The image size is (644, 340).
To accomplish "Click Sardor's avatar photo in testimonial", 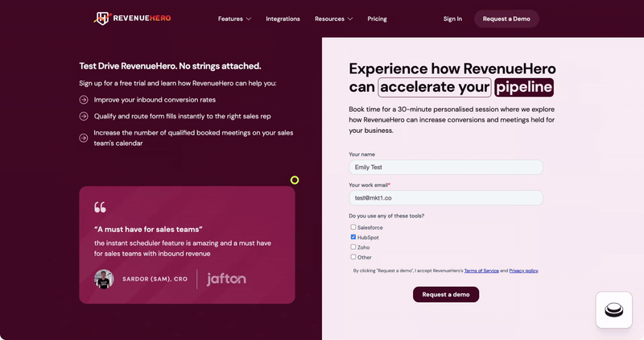I will pos(104,279).
